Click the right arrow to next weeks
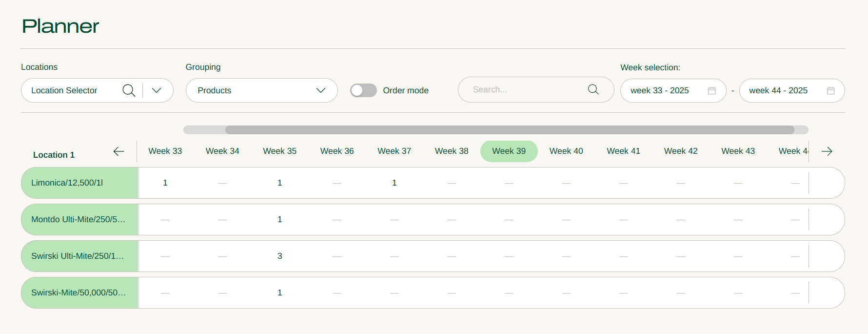 [827, 151]
